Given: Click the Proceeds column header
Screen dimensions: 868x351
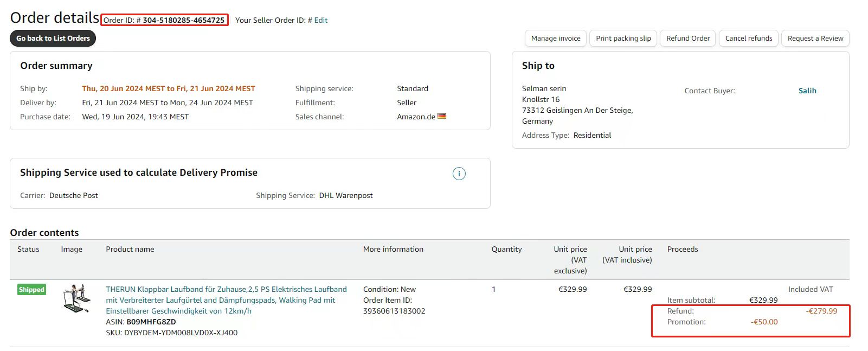Looking at the screenshot, I should [x=682, y=249].
